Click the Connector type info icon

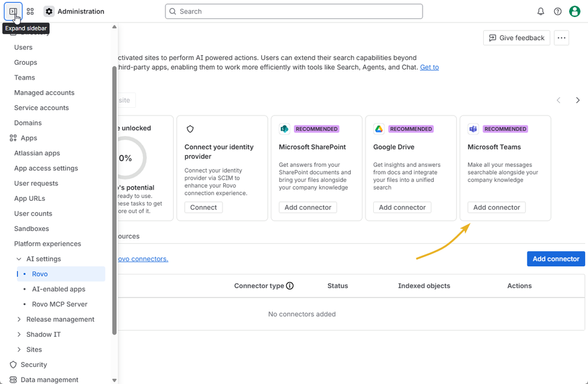click(290, 286)
